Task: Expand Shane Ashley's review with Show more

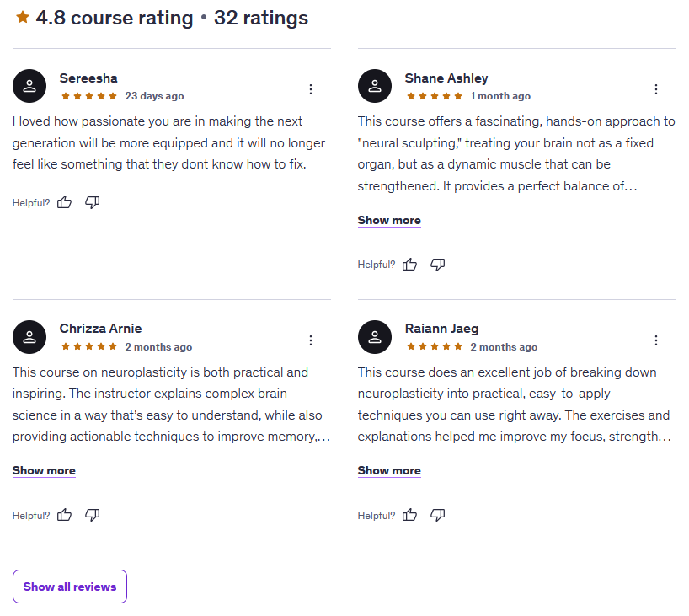Action: click(389, 220)
